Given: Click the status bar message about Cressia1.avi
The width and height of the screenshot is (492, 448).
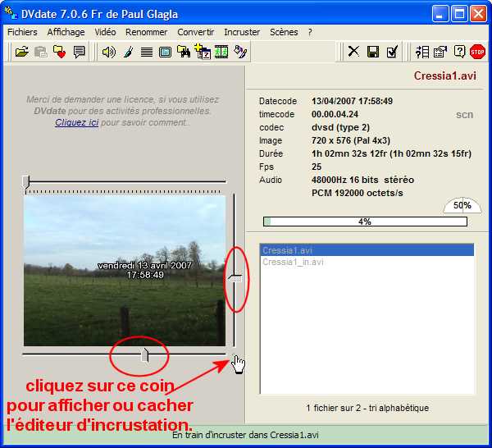Looking at the screenshot, I should point(245,435).
